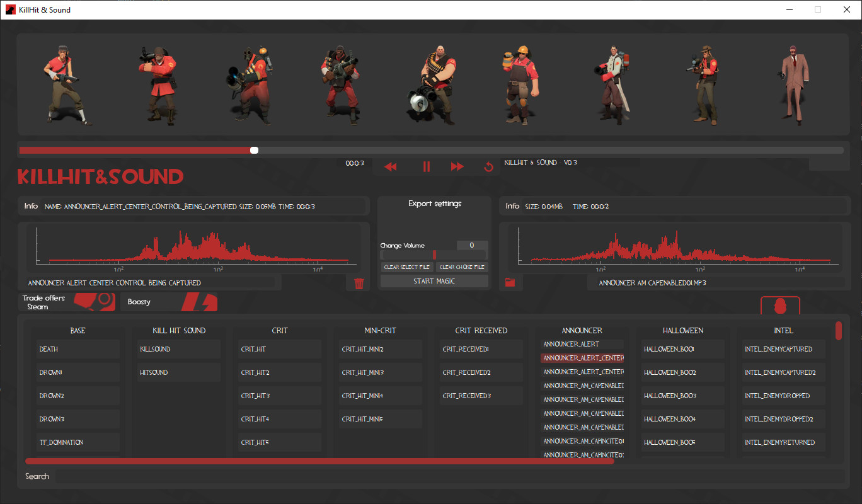Click the playback progress slider at the top
The height and width of the screenshot is (504, 862).
pos(254,150)
